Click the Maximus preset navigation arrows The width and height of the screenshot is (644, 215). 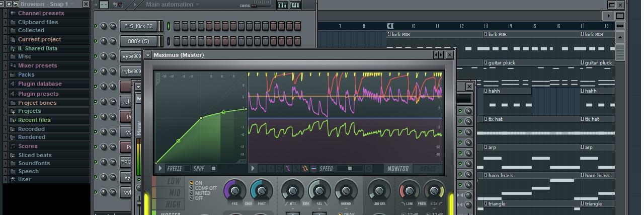point(439,55)
